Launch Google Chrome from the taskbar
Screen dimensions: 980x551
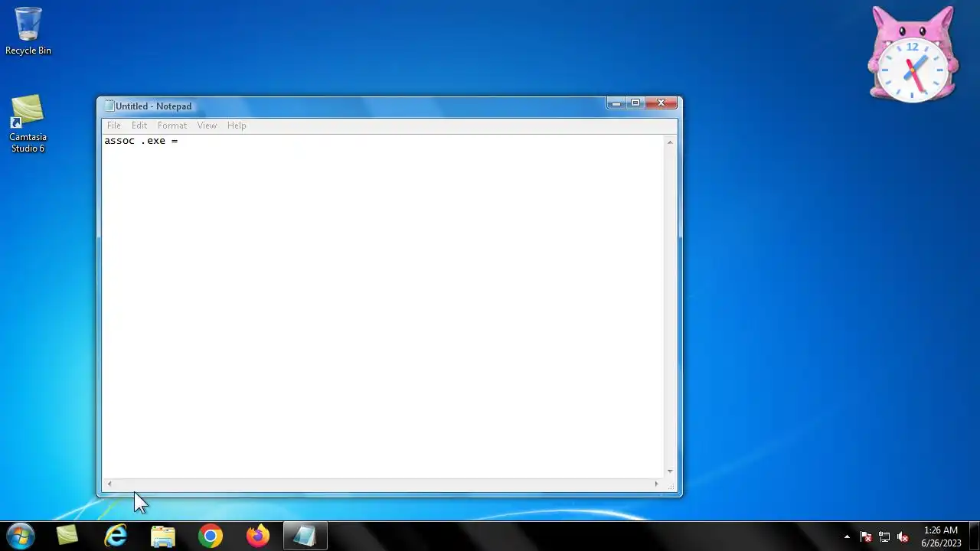(211, 536)
